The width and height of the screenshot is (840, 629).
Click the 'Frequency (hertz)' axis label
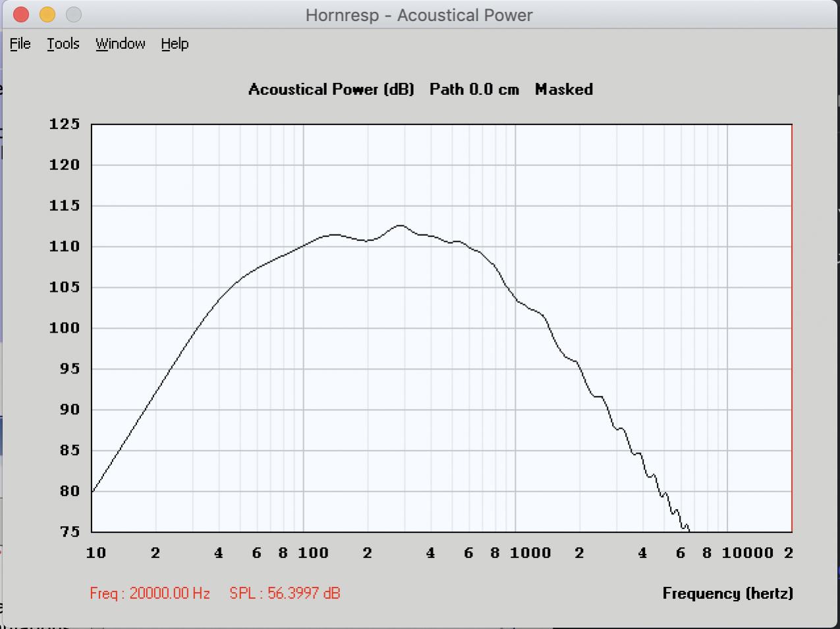click(x=728, y=593)
